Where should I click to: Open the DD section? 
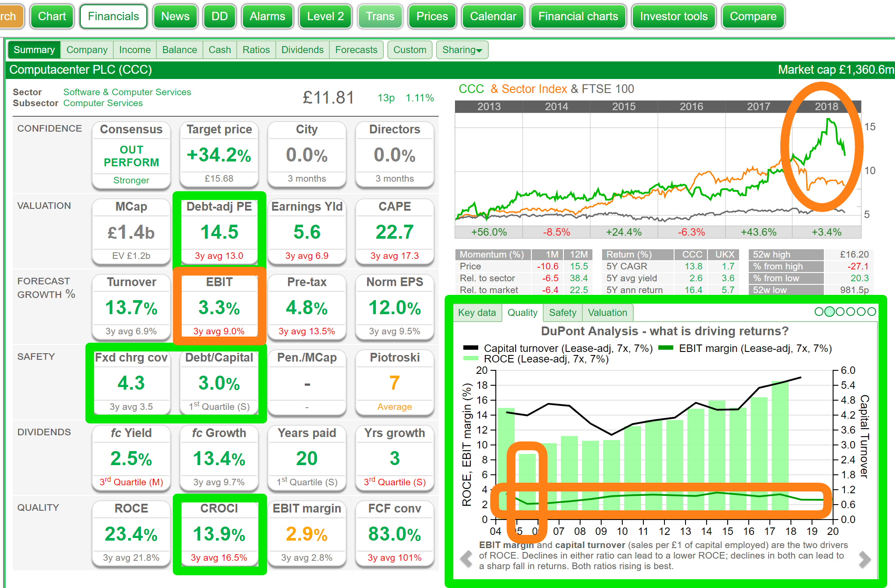pos(220,16)
